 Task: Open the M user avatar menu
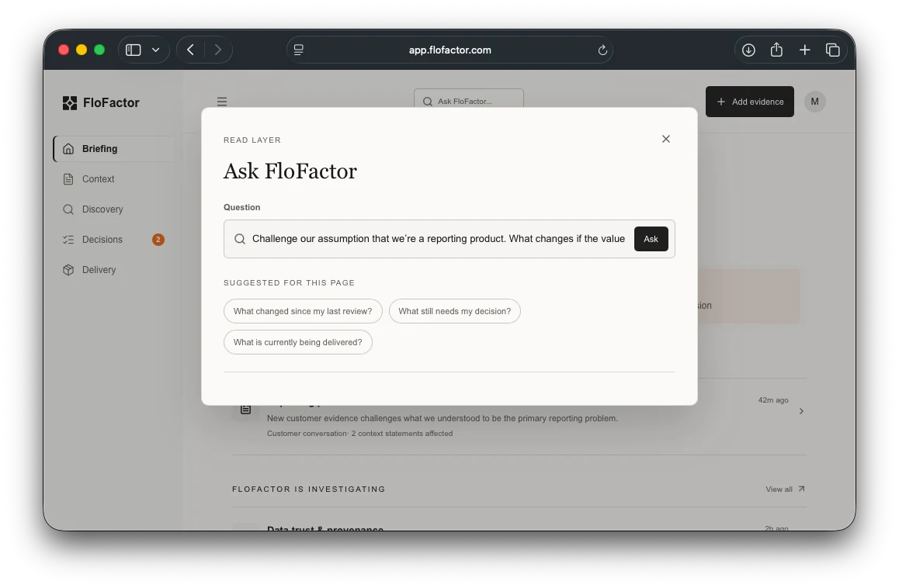pos(814,102)
